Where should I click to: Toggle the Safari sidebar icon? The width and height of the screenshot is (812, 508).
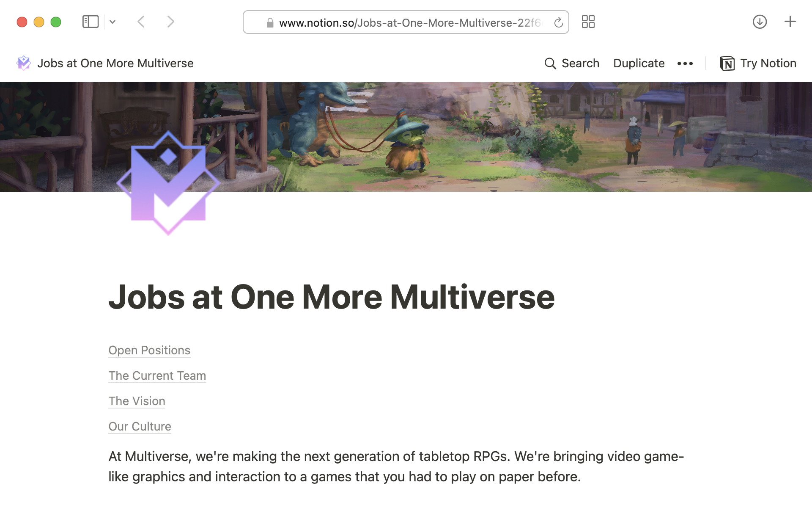91,22
